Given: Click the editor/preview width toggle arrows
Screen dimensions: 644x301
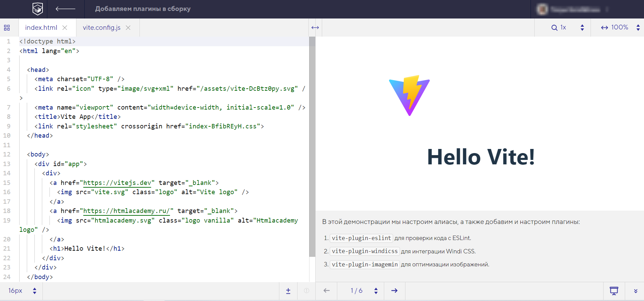Looking at the screenshot, I should 315,27.
